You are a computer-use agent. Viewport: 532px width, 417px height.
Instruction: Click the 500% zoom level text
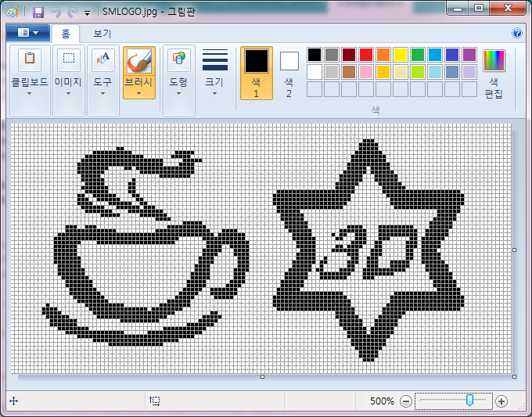[x=382, y=401]
